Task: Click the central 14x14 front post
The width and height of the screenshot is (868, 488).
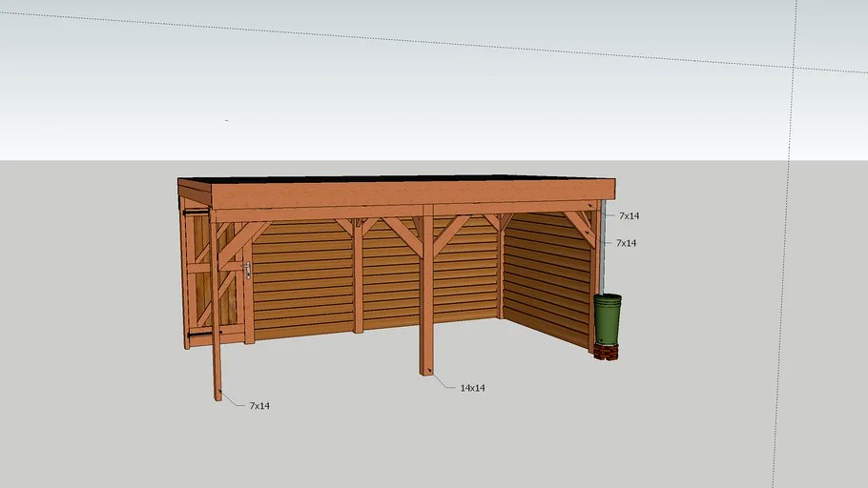Action: (426, 305)
